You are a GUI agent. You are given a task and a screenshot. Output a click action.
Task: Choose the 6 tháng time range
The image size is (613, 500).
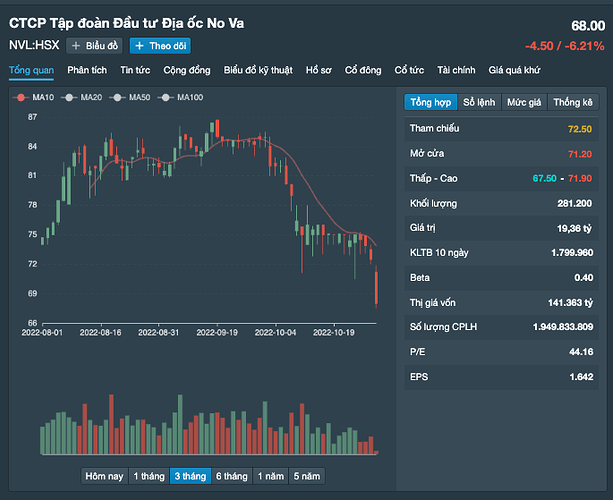(231, 476)
